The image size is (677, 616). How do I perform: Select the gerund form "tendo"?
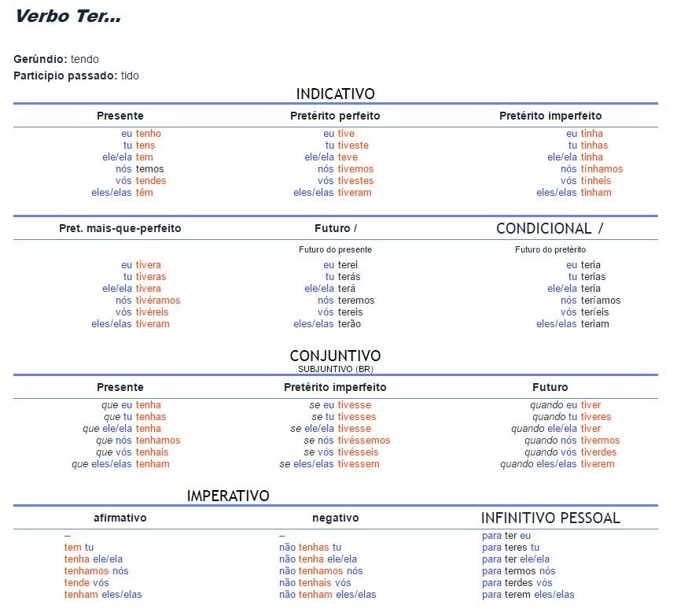point(85,59)
